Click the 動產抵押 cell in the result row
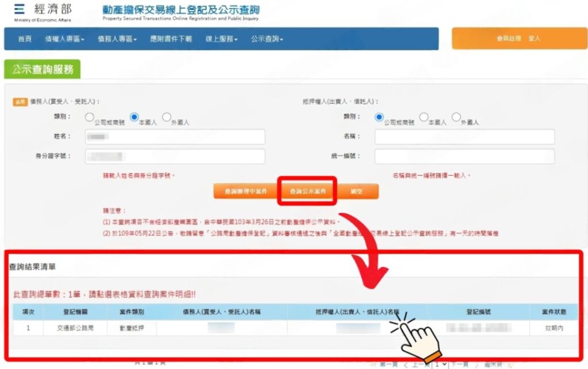The height and width of the screenshot is (369, 588). 132,328
